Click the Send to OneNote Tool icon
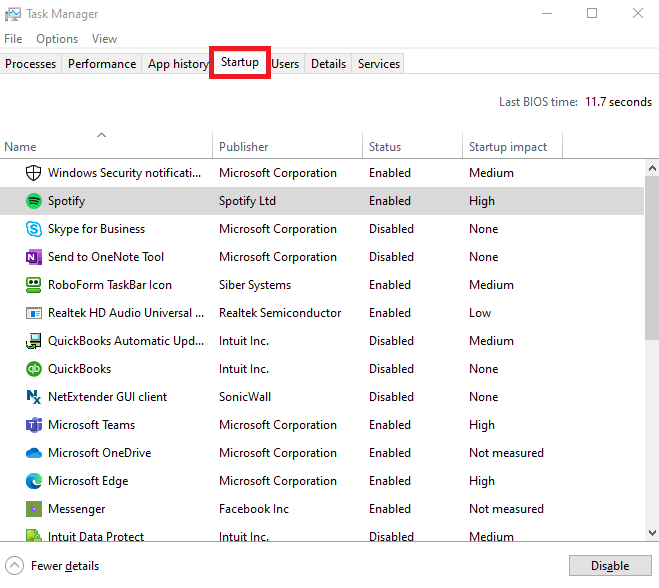This screenshot has height=588, width=659. tap(34, 257)
